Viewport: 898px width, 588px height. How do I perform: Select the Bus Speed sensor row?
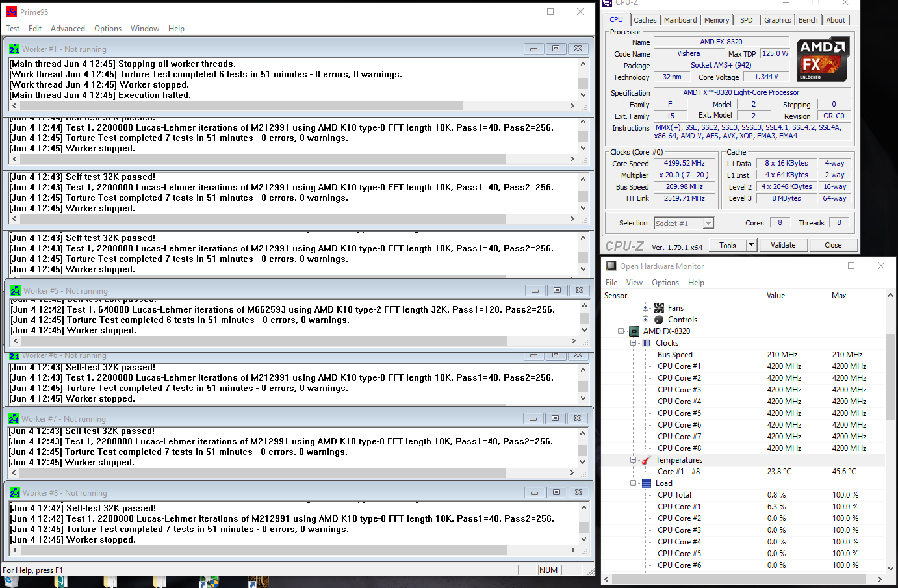(x=743, y=355)
